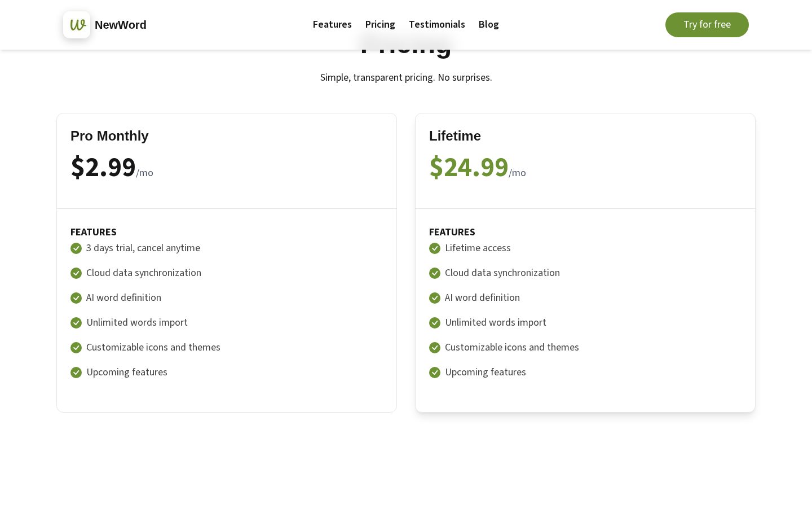Viewport: 812px width, 508px height.
Task: Click Lifetime AI word definition check icon
Action: pyautogui.click(x=435, y=298)
